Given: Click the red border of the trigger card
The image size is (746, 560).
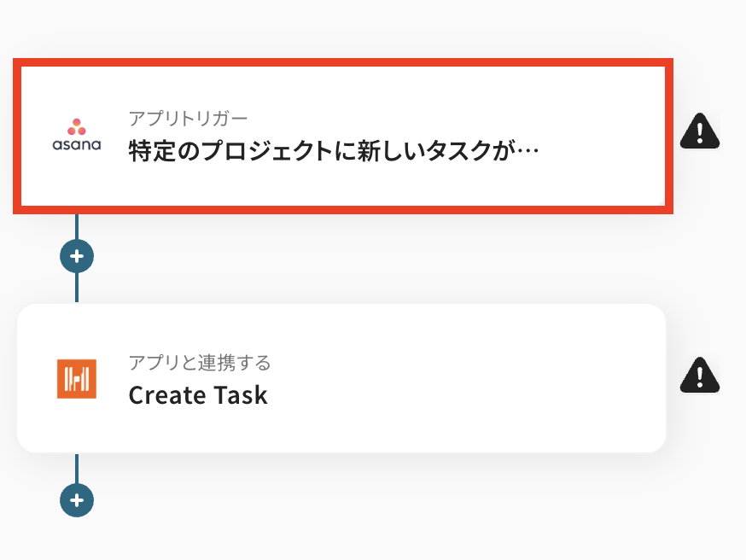Looking at the screenshot, I should coord(341,62).
